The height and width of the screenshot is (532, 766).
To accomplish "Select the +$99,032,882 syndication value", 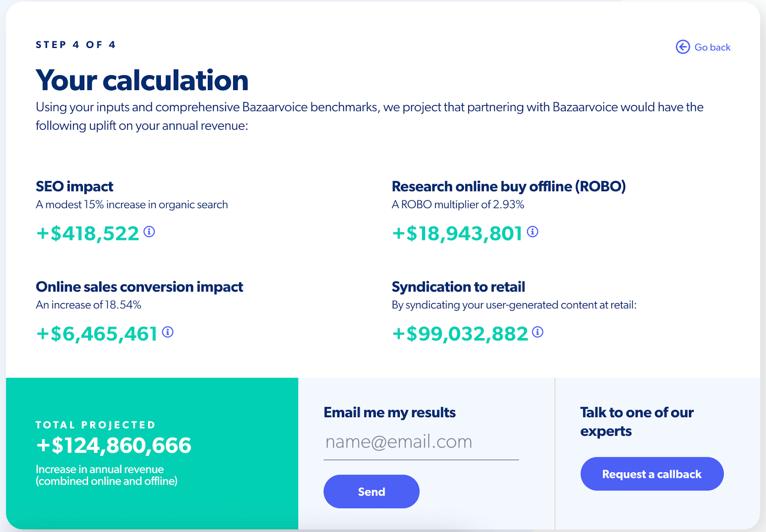I will (460, 334).
